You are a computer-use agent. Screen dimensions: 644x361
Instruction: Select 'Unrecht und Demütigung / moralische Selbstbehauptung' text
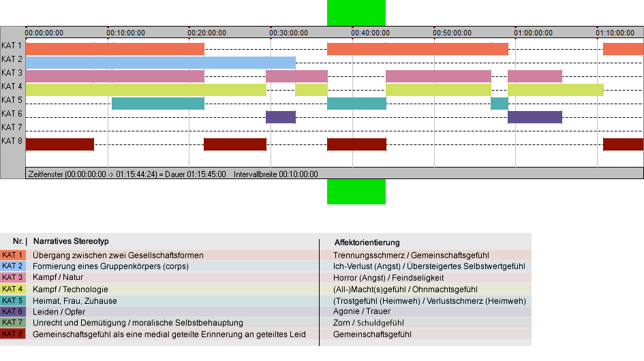coord(138,323)
